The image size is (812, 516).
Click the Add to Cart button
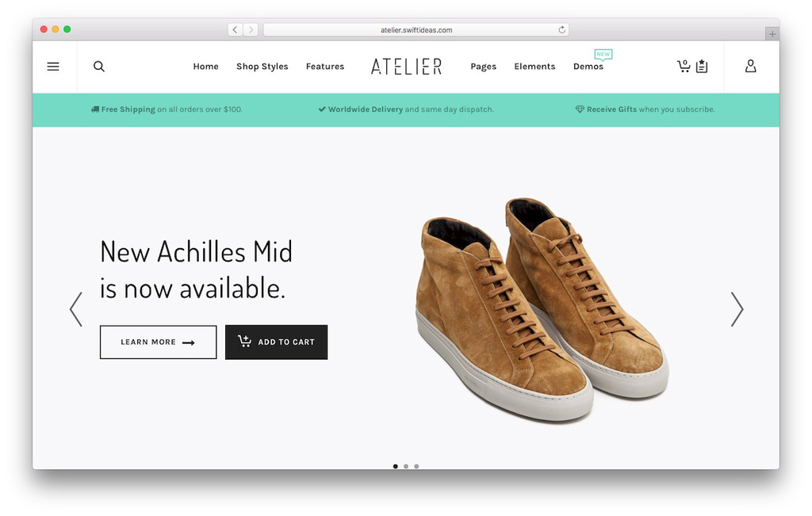[x=276, y=342]
